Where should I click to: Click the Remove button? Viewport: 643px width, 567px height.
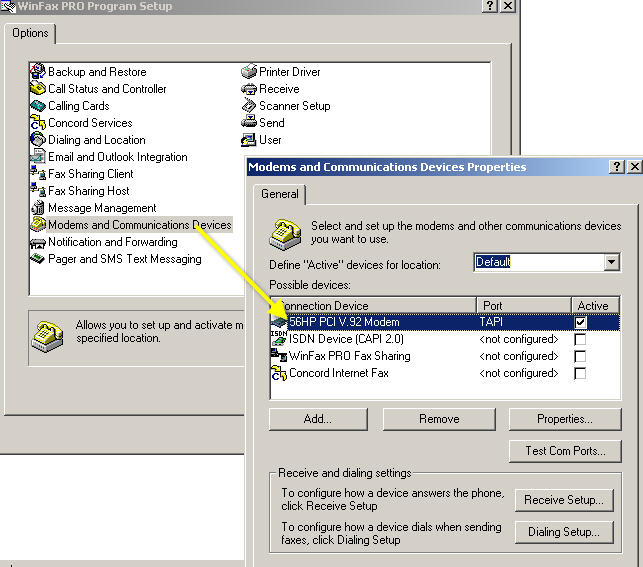(439, 419)
